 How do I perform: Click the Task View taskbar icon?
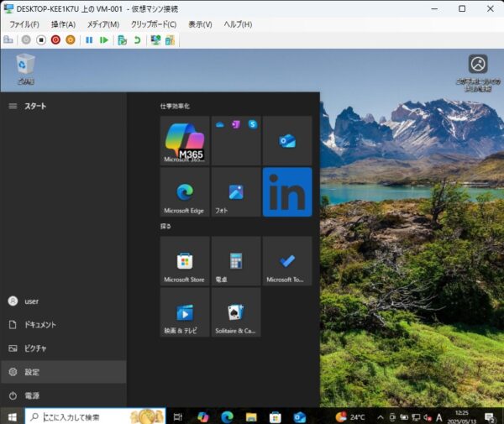pyautogui.click(x=178, y=417)
